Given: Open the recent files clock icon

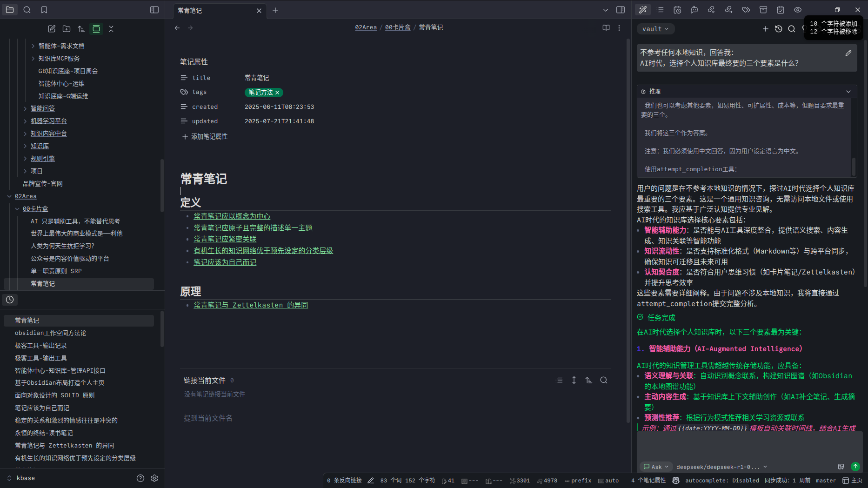Looking at the screenshot, I should coord(10,300).
